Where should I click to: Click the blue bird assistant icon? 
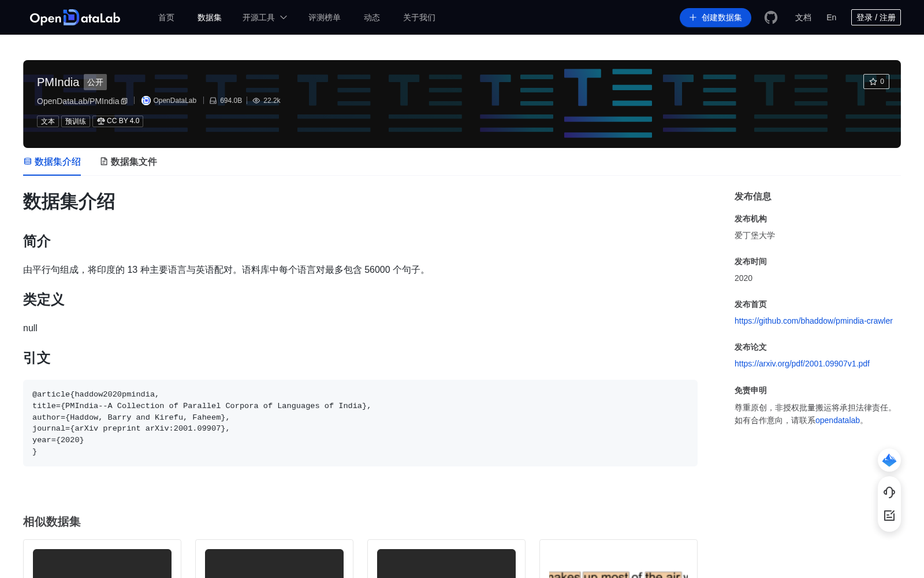(x=889, y=460)
